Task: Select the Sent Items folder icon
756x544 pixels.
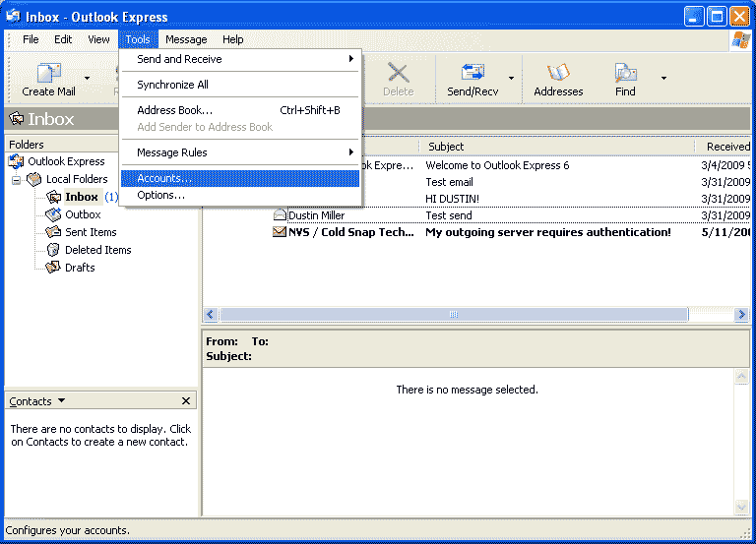Action: click(x=53, y=232)
